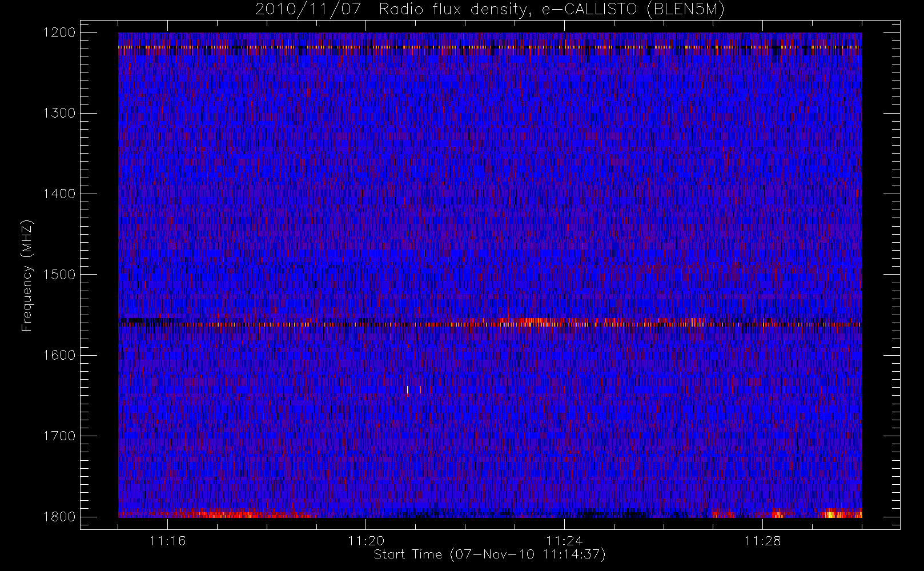Screen dimensions: 924x571
Task: Click the 1300 frequency tick label
Action: click(x=59, y=113)
